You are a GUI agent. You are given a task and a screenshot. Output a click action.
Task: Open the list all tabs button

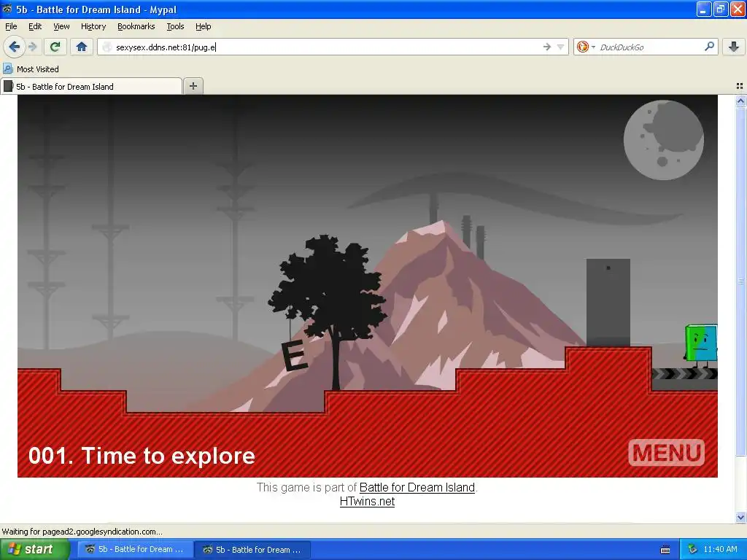coord(740,86)
